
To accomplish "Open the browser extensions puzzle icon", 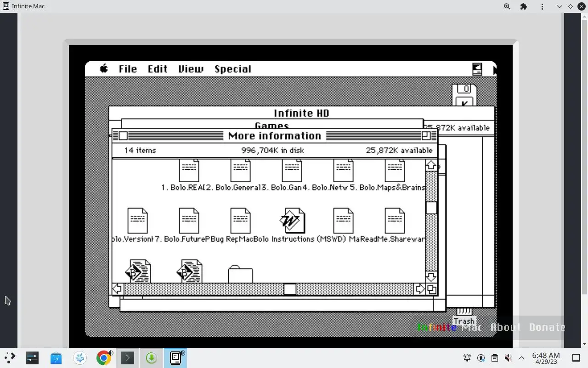I will 524,6.
